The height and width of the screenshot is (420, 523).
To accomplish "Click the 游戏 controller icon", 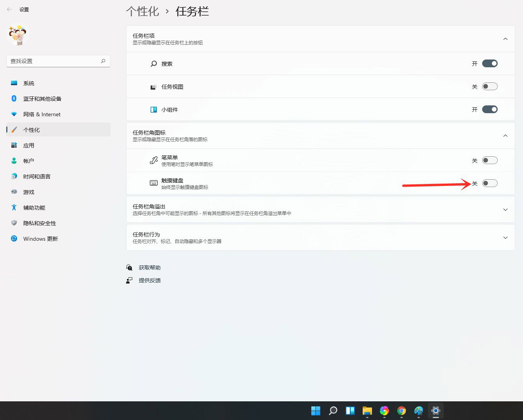I will 14,192.
